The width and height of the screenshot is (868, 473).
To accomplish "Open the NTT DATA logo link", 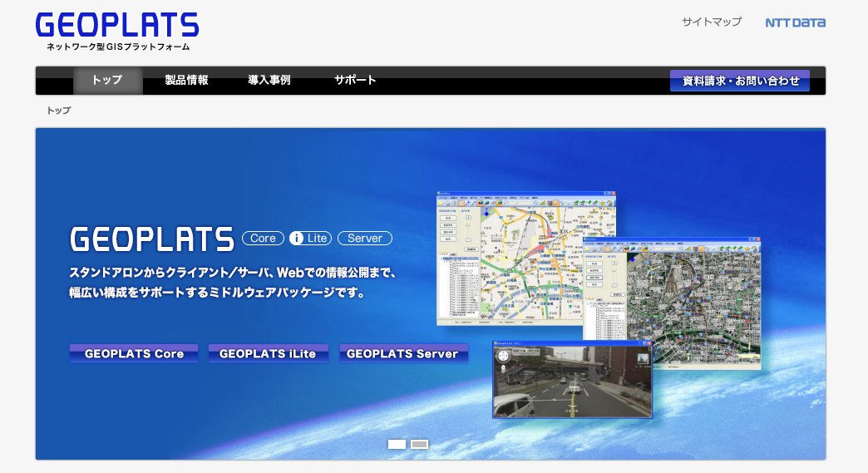I will 795,22.
